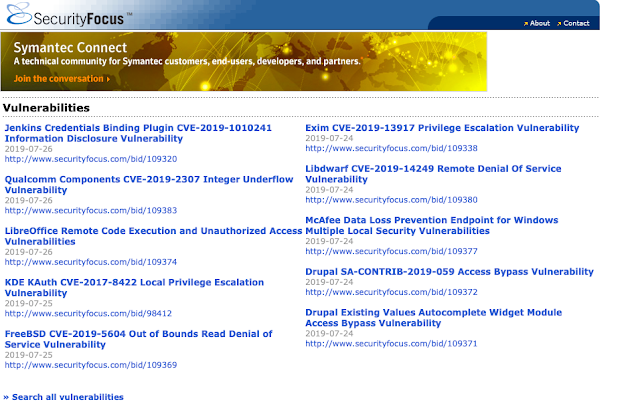Screen dimensions: 640x408
Task: Select the 2019-07-24 date under Drupal SA-CONTRIB entry
Action: click(x=329, y=282)
